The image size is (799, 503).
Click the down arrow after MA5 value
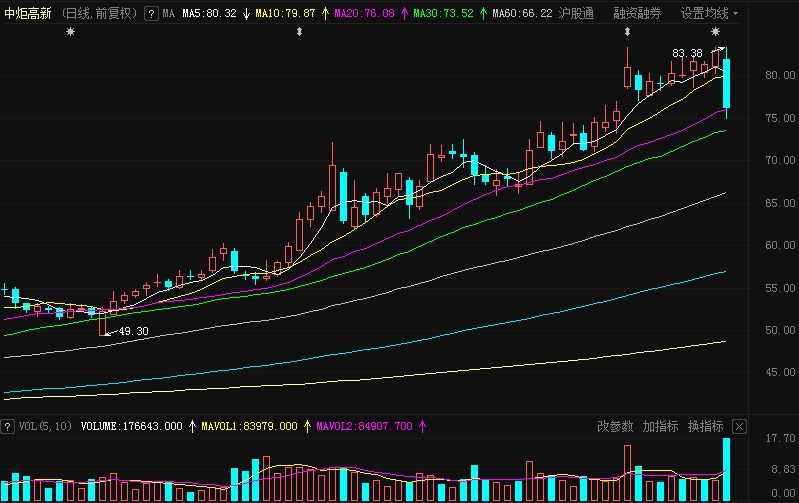(245, 14)
